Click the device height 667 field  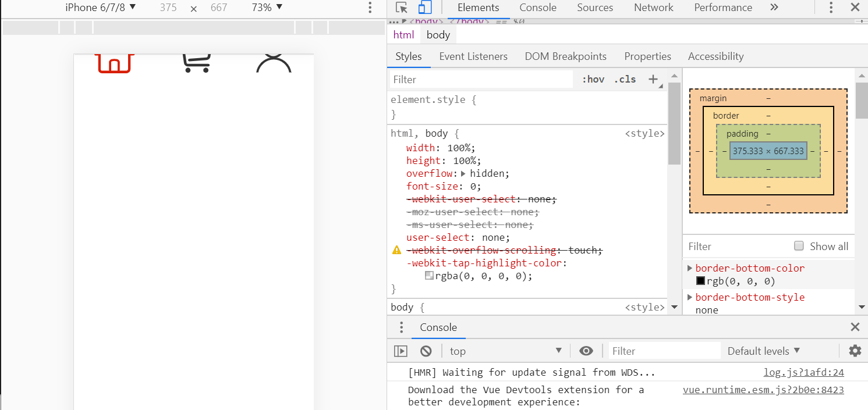[x=219, y=8]
